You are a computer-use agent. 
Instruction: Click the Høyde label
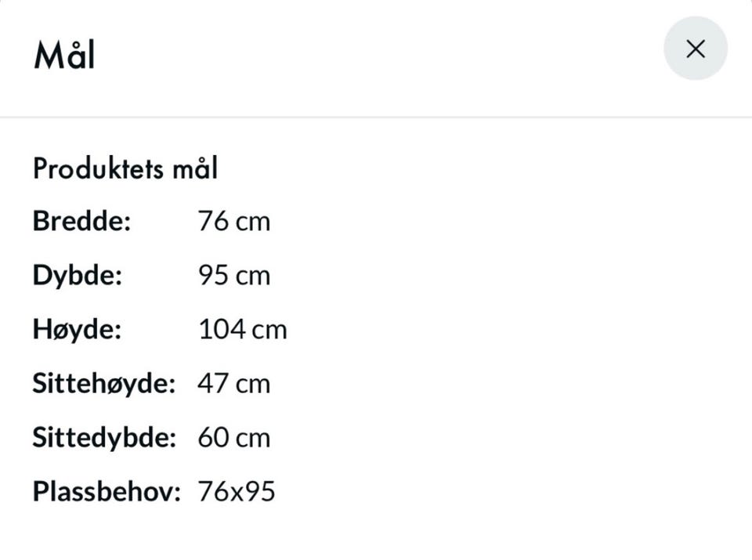pos(77,330)
